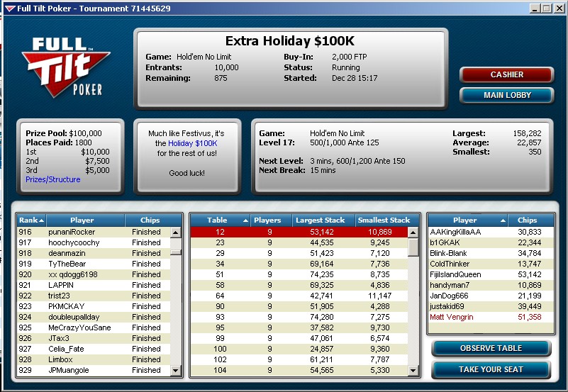Click the Full Tilt Poker logo
This screenshot has width=568, height=392.
tap(65, 67)
